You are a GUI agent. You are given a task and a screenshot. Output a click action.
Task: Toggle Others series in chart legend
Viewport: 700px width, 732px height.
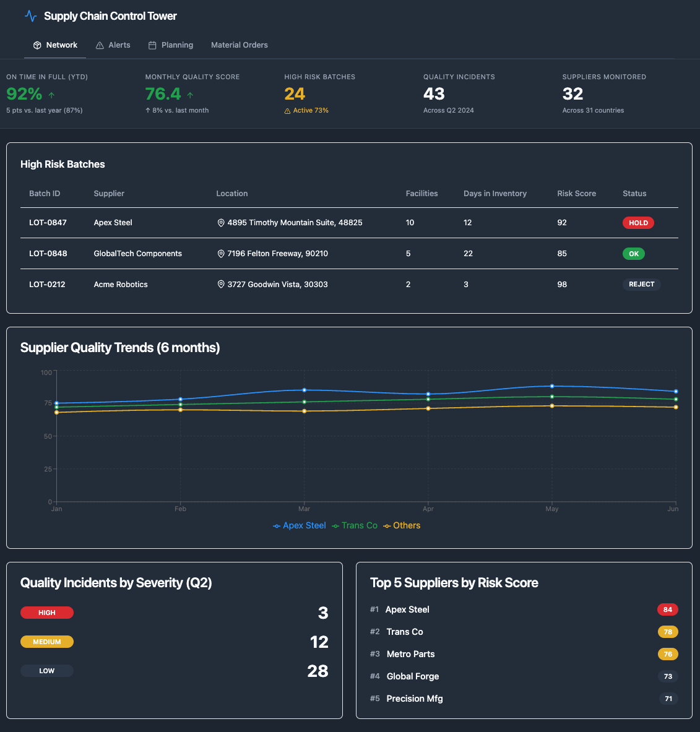click(x=402, y=525)
